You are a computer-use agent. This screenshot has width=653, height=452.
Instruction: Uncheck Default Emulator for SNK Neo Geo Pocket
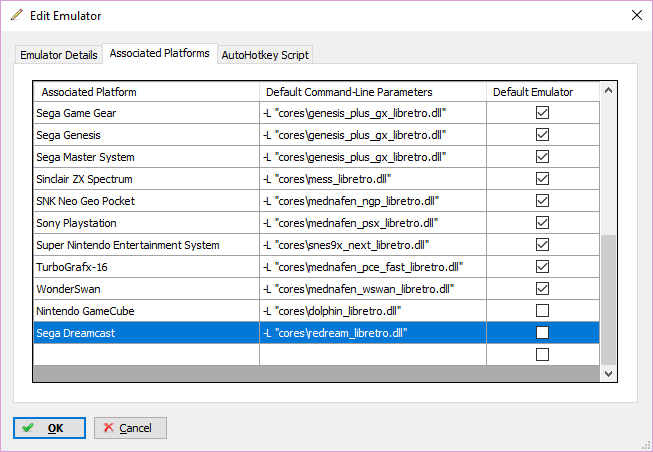point(542,201)
